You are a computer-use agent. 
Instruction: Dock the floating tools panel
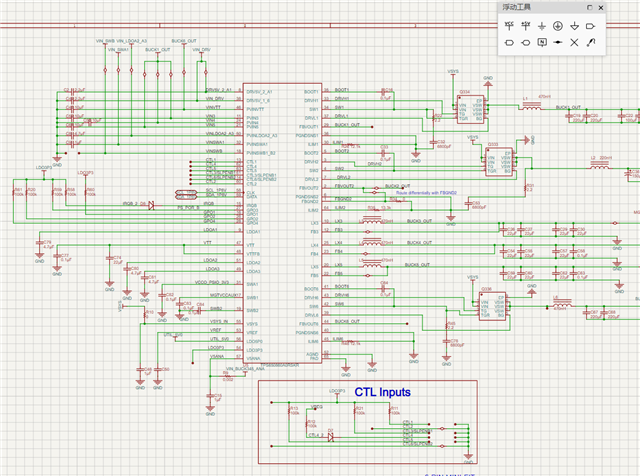pyautogui.click(x=589, y=7)
